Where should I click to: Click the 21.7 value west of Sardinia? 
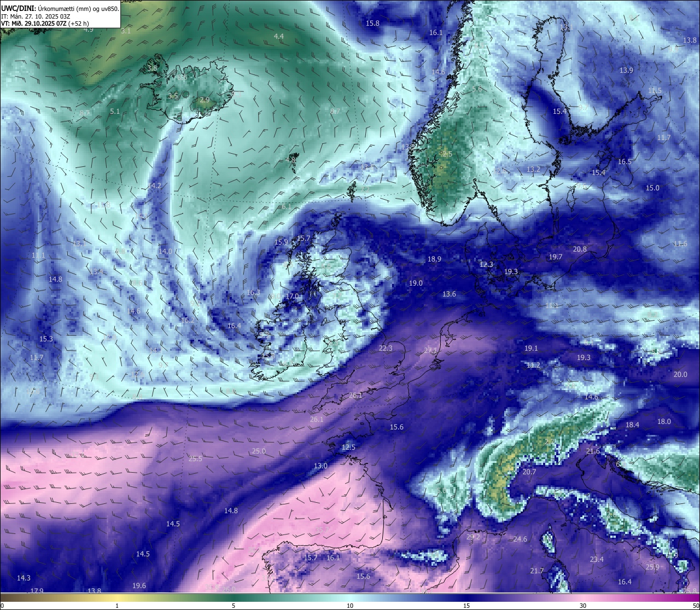pyautogui.click(x=537, y=571)
